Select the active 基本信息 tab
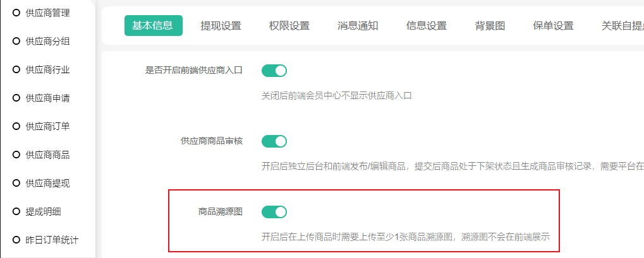 [152, 26]
